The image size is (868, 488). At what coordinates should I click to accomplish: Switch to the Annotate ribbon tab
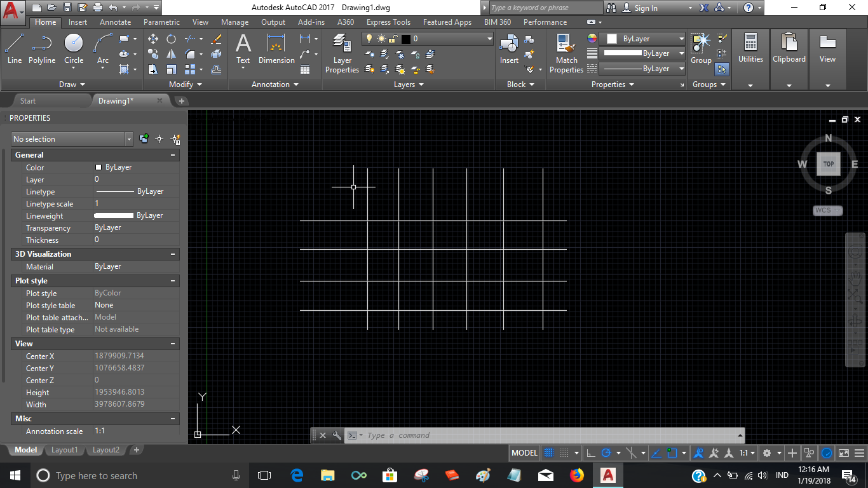coord(115,22)
